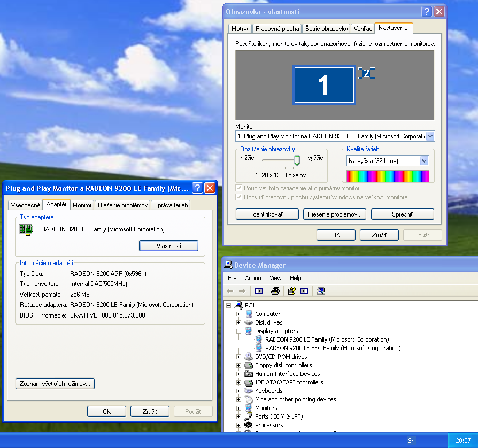Click the screen resolution slider handle
The image size is (478, 448).
(297, 160)
